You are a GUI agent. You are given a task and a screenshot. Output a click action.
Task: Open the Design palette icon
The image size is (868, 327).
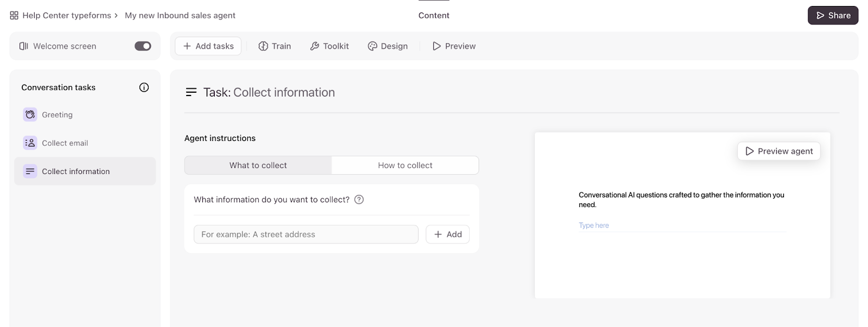click(x=372, y=46)
